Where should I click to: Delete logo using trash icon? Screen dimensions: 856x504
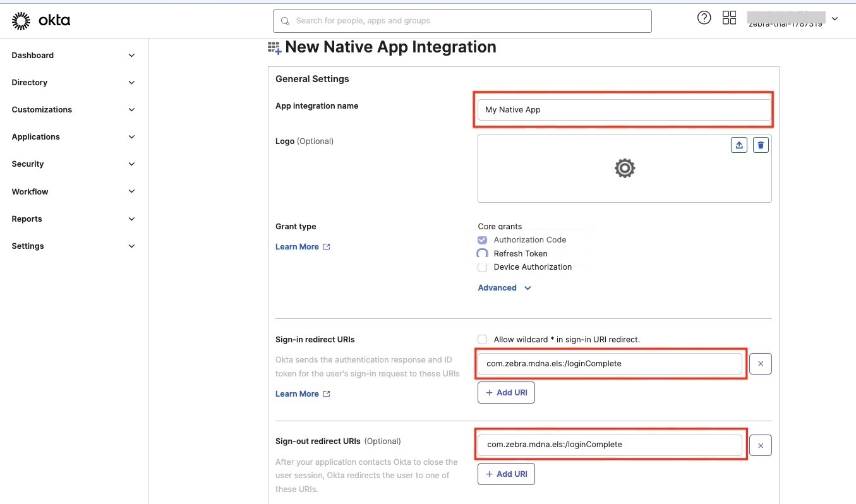[761, 145]
